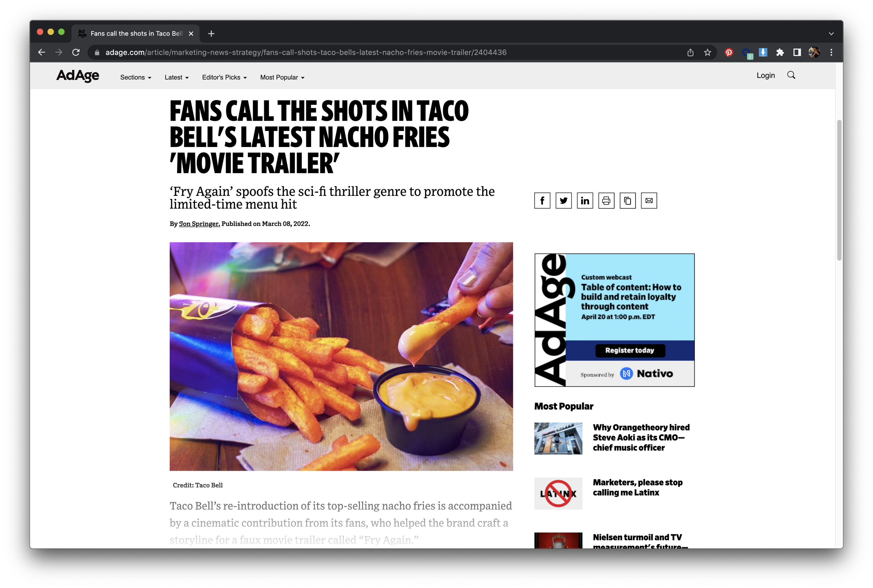The height and width of the screenshot is (588, 873).
Task: Open the profile avatar in toolbar
Action: 814,52
